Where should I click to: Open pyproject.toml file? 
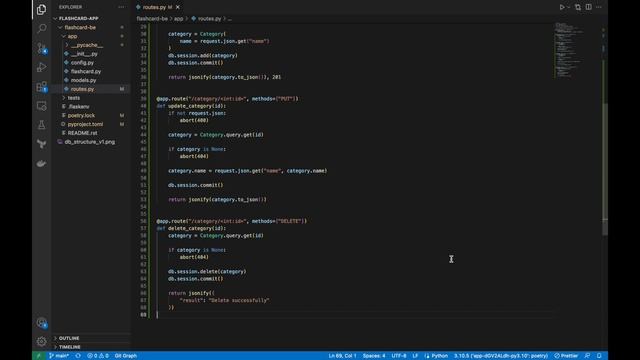[x=85, y=124]
